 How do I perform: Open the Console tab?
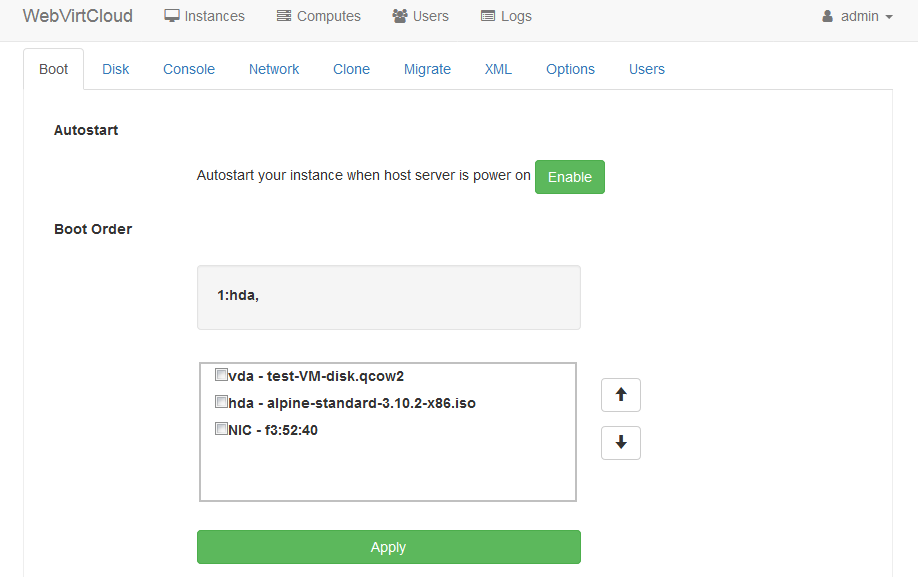tap(189, 69)
